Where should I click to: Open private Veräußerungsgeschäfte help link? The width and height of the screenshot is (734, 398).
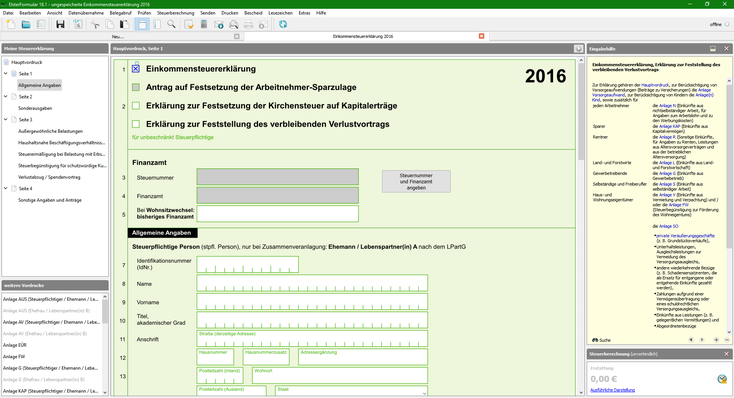tap(685, 236)
